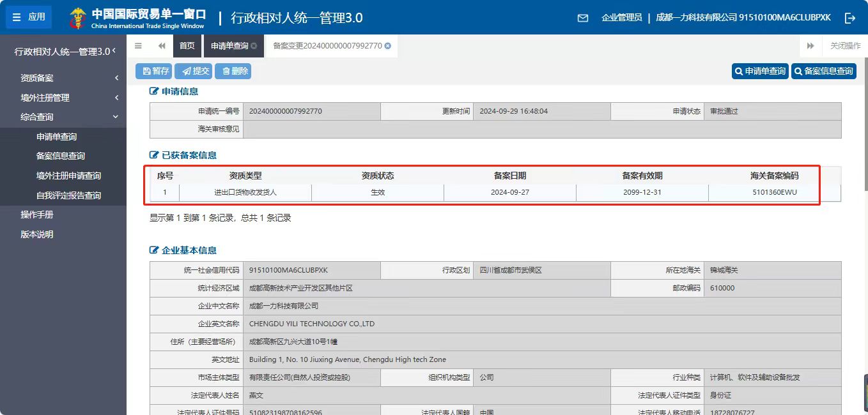The height and width of the screenshot is (415, 868).
Task: Open 版本说明 in the sidebar
Action: tap(37, 234)
